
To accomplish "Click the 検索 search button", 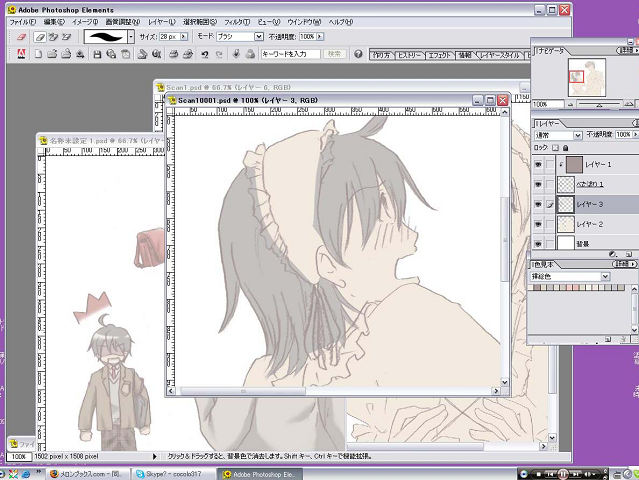I will coord(335,54).
